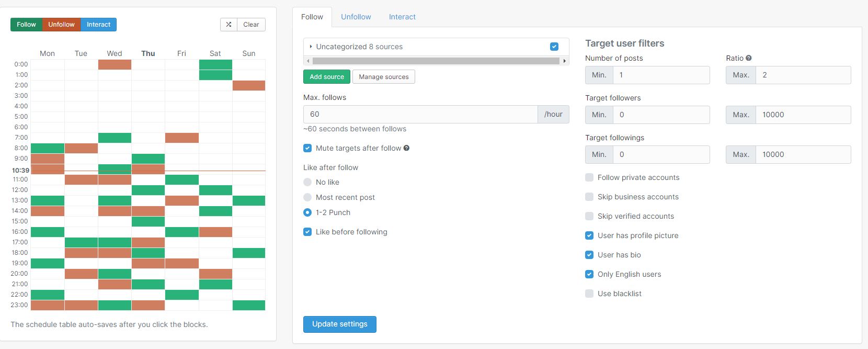Click the Target user filters heading
Screen dimensions: 868x349
click(x=625, y=43)
